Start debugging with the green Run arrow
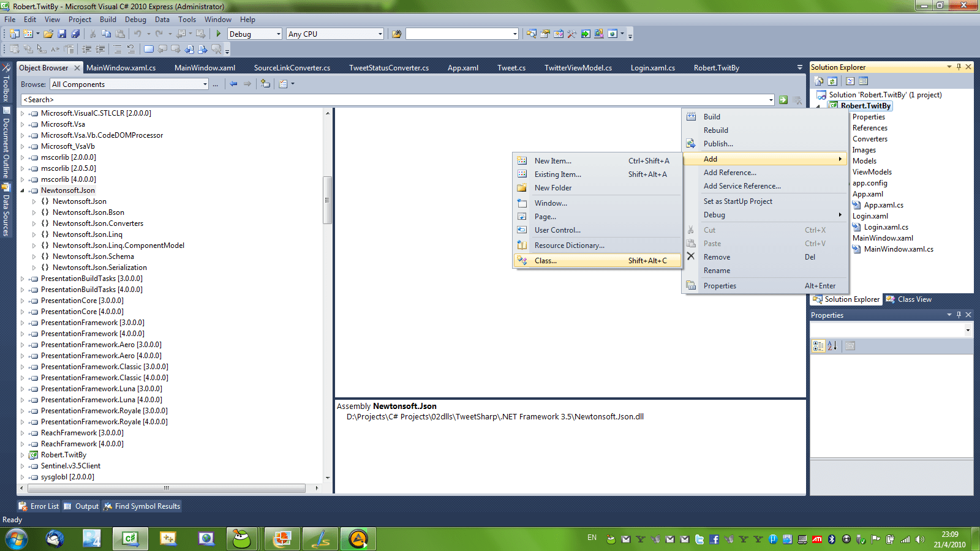This screenshot has height=551, width=980. [x=219, y=34]
